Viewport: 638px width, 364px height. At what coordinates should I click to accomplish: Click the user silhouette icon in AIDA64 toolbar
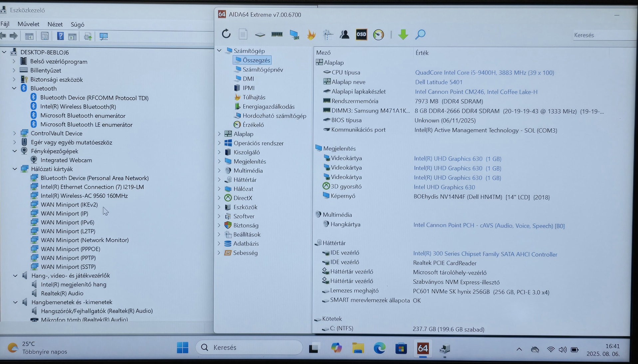(x=344, y=34)
